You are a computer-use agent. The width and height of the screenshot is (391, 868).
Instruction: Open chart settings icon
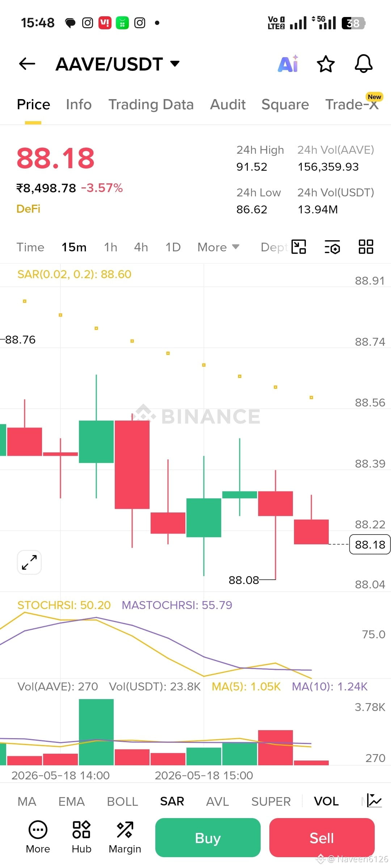coord(332,247)
